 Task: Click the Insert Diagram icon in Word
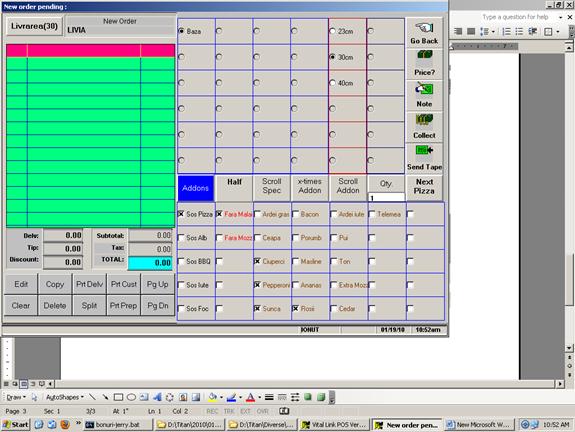(x=170, y=397)
